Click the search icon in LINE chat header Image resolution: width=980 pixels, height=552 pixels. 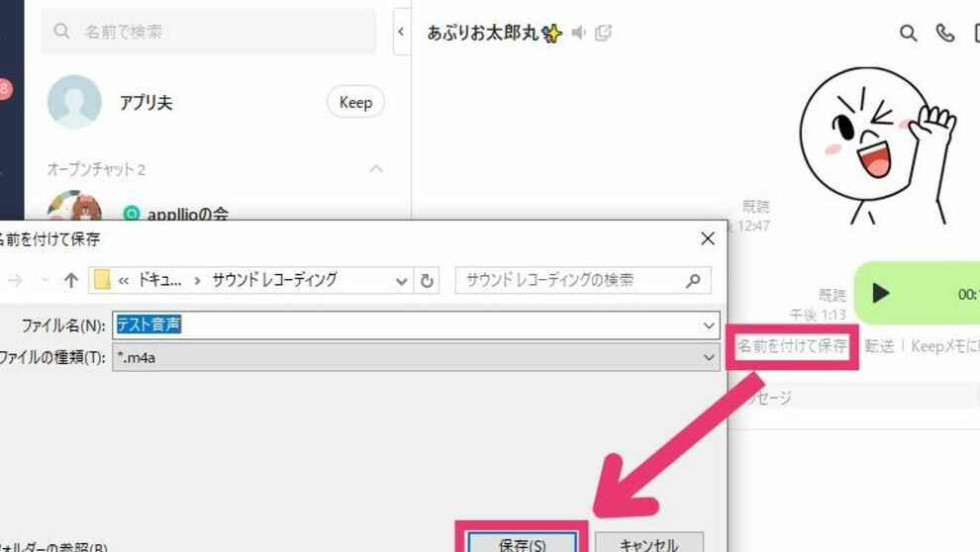coord(908,33)
